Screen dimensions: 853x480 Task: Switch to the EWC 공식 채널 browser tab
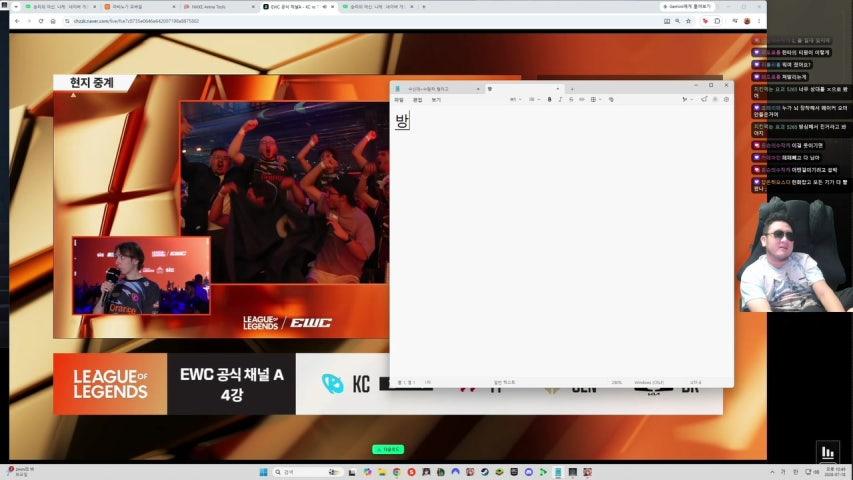(294, 7)
